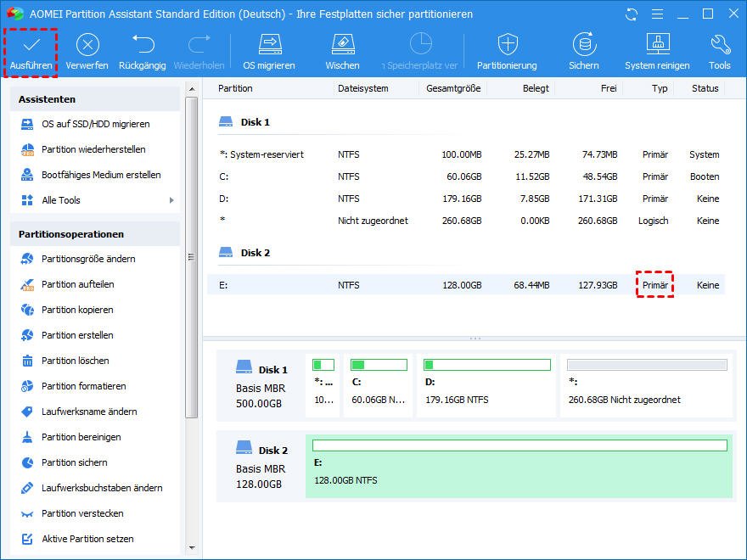Click Partitionsgröße ändern in sidebar
Image resolution: width=747 pixels, height=560 pixels.
coord(88,259)
